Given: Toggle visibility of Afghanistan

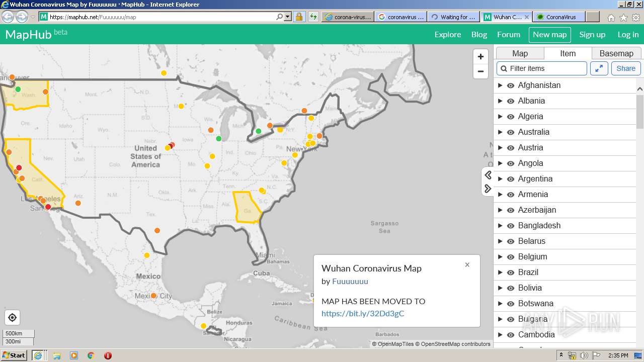Looking at the screenshot, I should pyautogui.click(x=511, y=85).
